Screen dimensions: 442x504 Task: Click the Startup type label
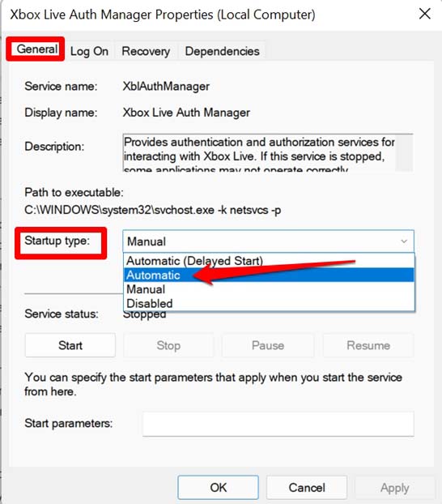click(57, 241)
